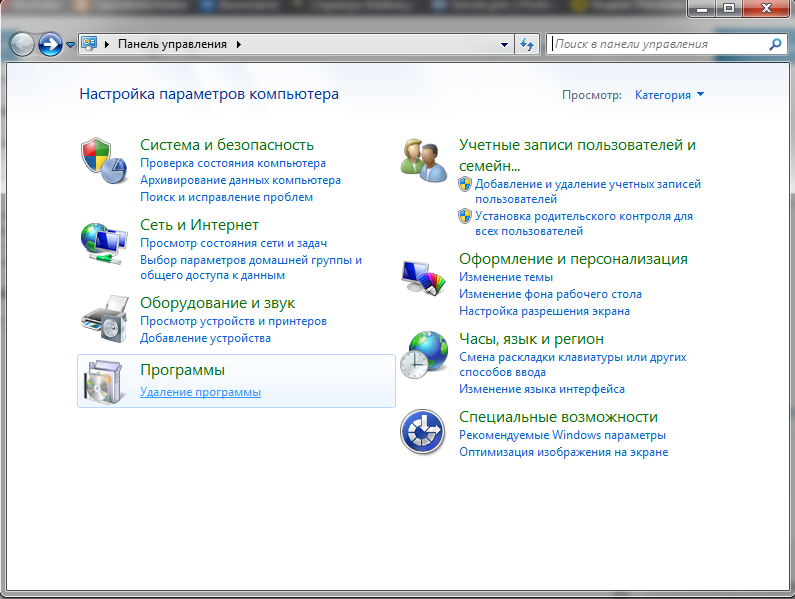The image size is (795, 599).
Task: Open Система и безопасность category
Action: pos(227,145)
